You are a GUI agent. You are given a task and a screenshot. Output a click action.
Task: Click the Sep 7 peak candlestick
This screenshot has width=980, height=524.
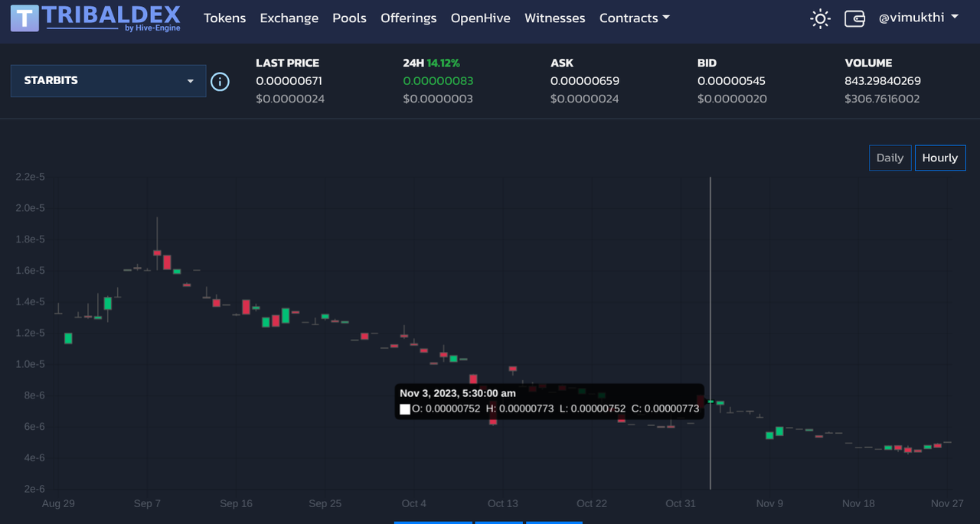157,252
